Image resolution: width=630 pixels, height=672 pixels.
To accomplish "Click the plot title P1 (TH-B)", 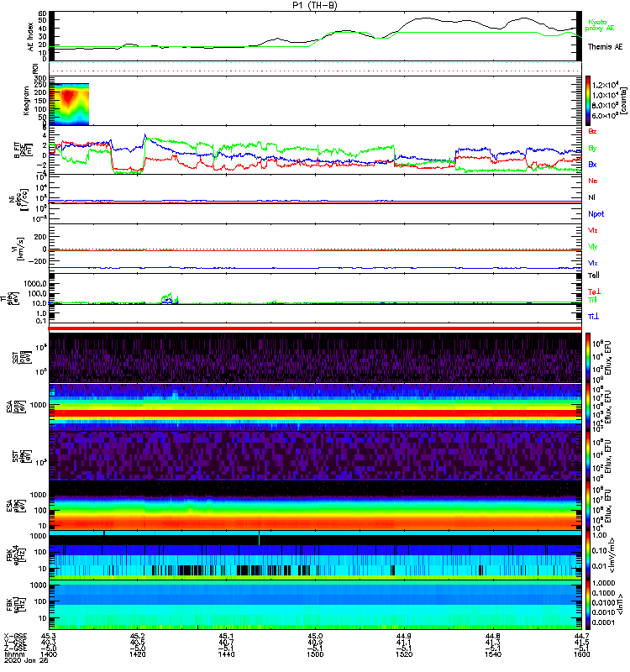I will click(x=315, y=5).
